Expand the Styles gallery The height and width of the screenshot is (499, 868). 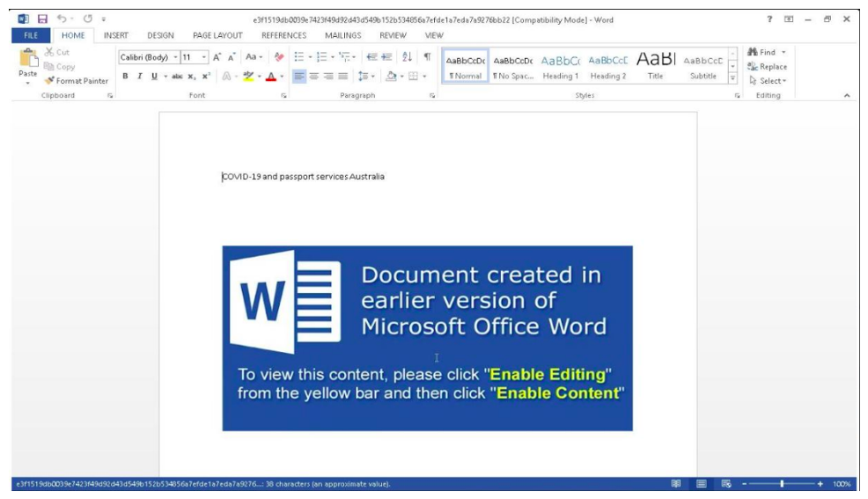pyautogui.click(x=732, y=78)
